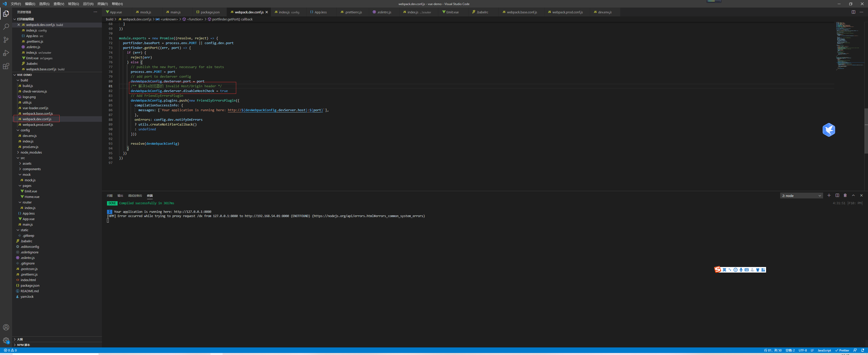Viewport: 868px width, 355px height.
Task: Toggle the Prettier status bar item
Action: point(842,350)
